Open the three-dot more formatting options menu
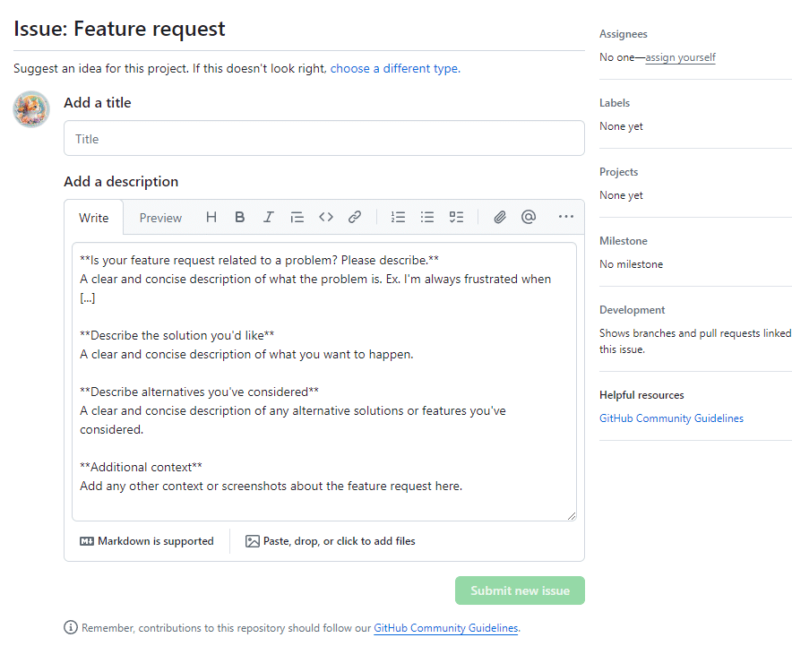The height and width of the screenshot is (672, 792). point(565,217)
